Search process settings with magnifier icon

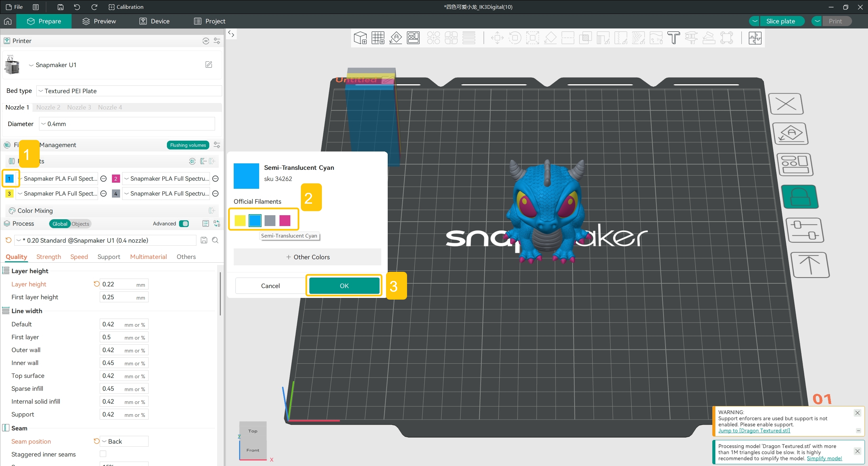pos(215,240)
